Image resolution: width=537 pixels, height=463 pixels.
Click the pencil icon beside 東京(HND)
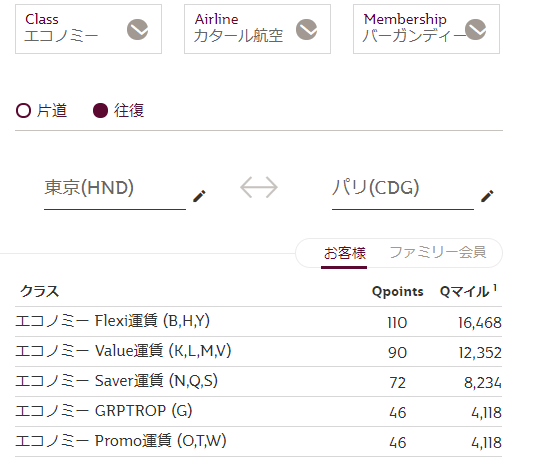199,196
